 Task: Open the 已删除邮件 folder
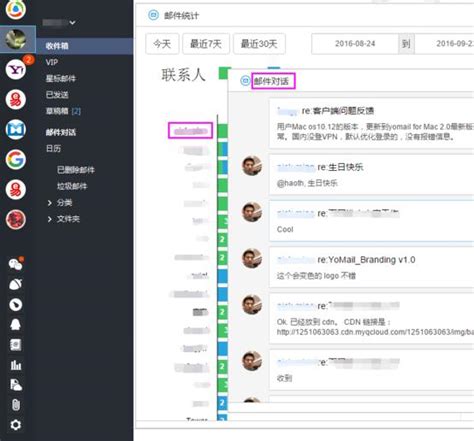(76, 170)
